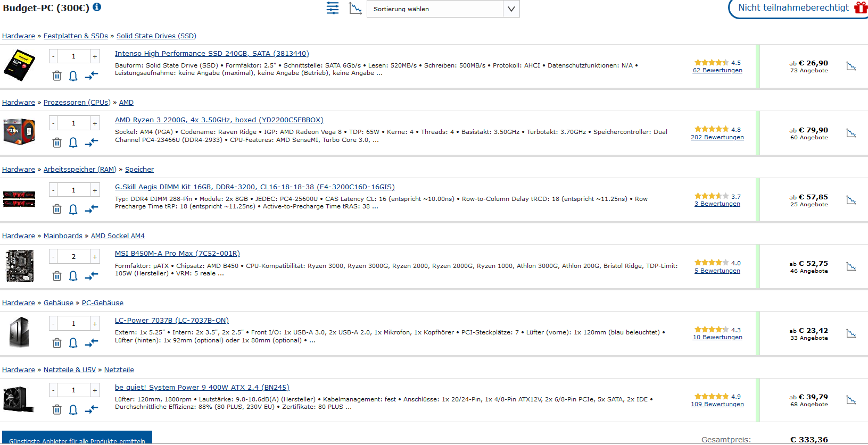Screen dimensions: 868x445
Task: Remove AMD Ryzen 3 2200G via trash icon
Action: tap(57, 142)
